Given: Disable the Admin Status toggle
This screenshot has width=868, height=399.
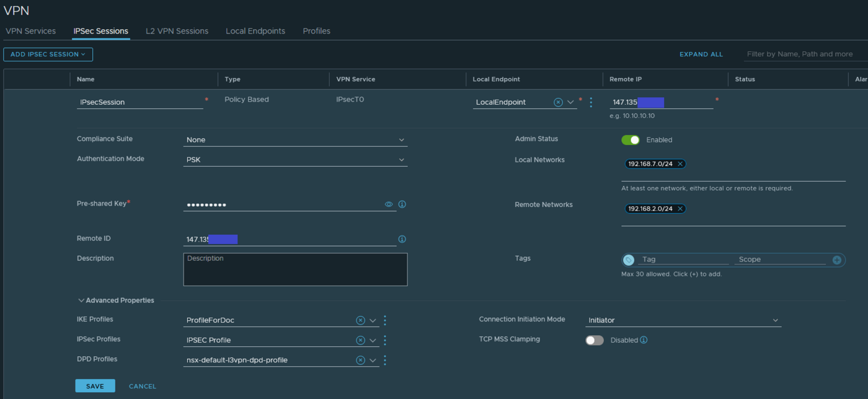Looking at the screenshot, I should [x=631, y=140].
